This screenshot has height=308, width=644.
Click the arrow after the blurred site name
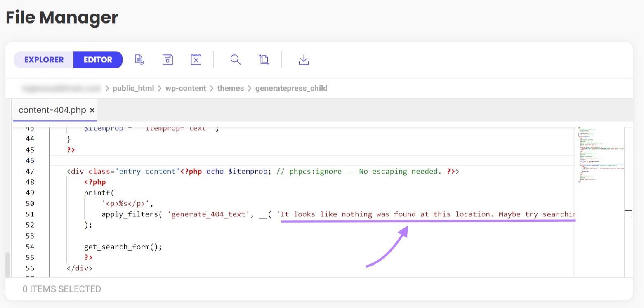[108, 88]
